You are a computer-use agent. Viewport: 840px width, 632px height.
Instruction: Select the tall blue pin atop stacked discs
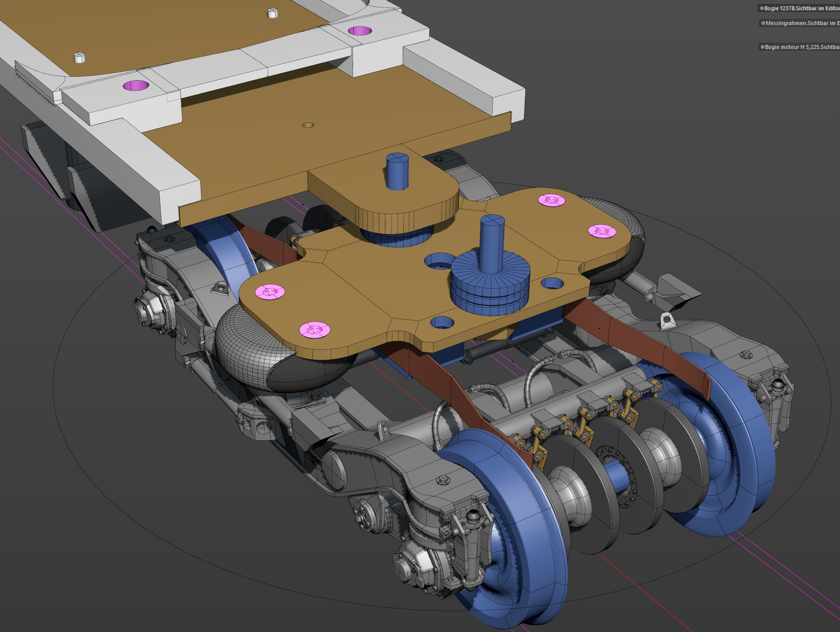[x=492, y=243]
